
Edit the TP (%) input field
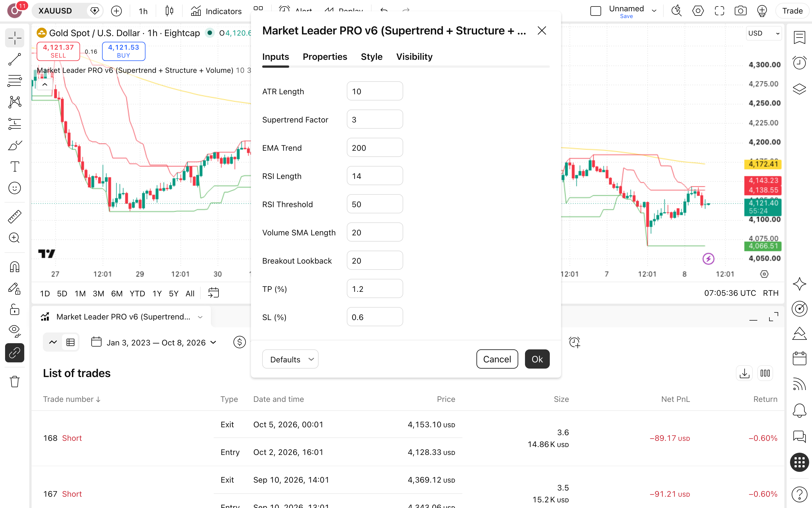[x=375, y=289]
